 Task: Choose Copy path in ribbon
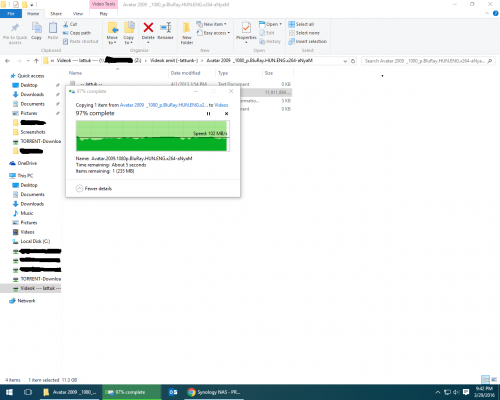pos(77,33)
